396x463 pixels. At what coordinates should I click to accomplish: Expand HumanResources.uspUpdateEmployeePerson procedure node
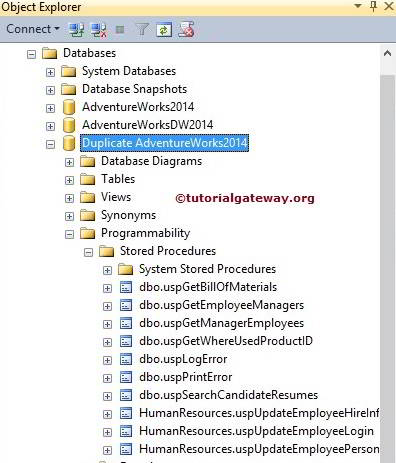click(x=107, y=450)
